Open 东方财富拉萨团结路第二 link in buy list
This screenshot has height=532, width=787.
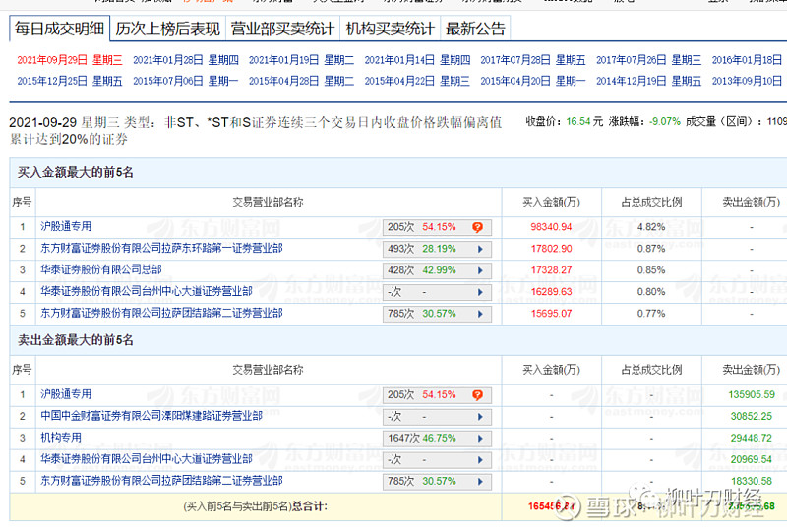click(161, 313)
